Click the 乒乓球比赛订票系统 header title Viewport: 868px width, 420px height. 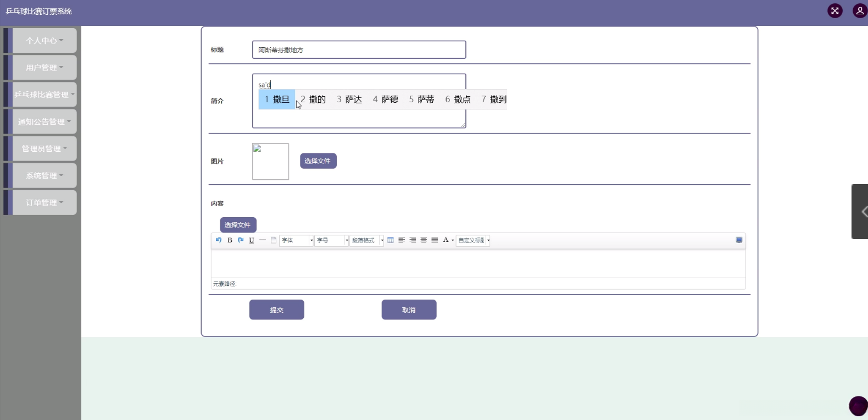pos(39,11)
